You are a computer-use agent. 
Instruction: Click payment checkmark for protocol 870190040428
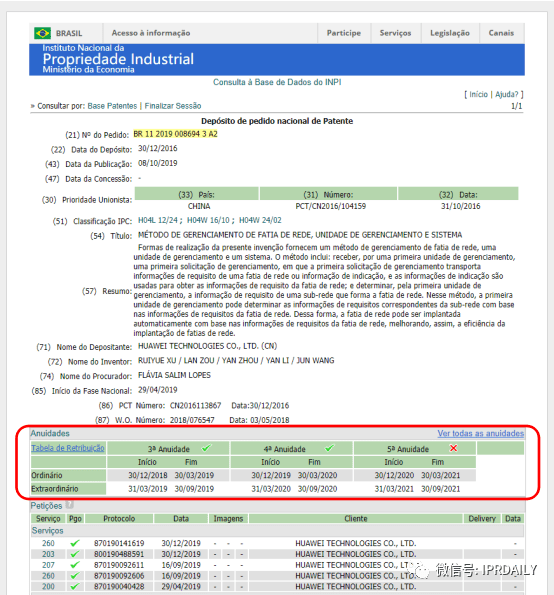point(75,586)
